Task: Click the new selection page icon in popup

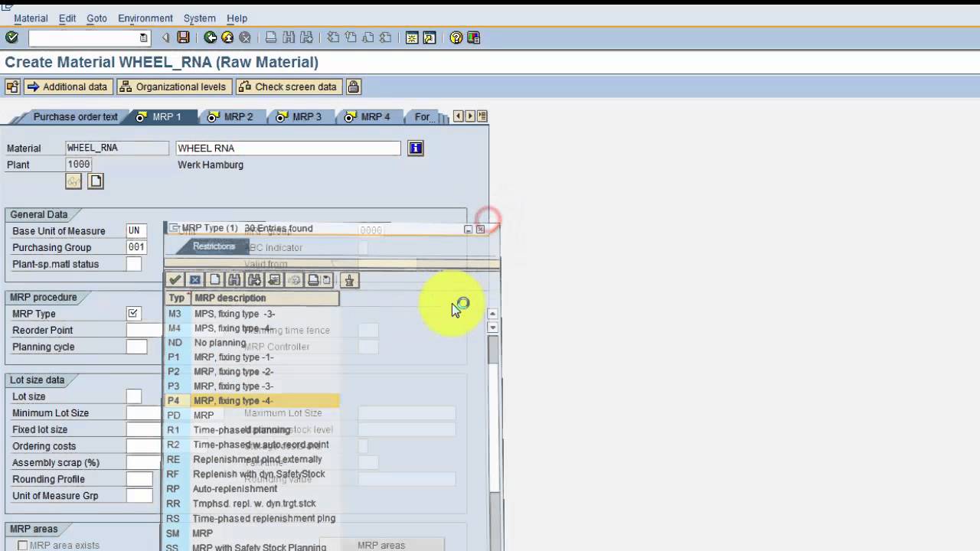Action: click(215, 280)
